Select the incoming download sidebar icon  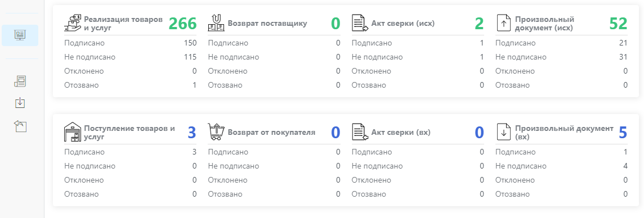[x=20, y=103]
